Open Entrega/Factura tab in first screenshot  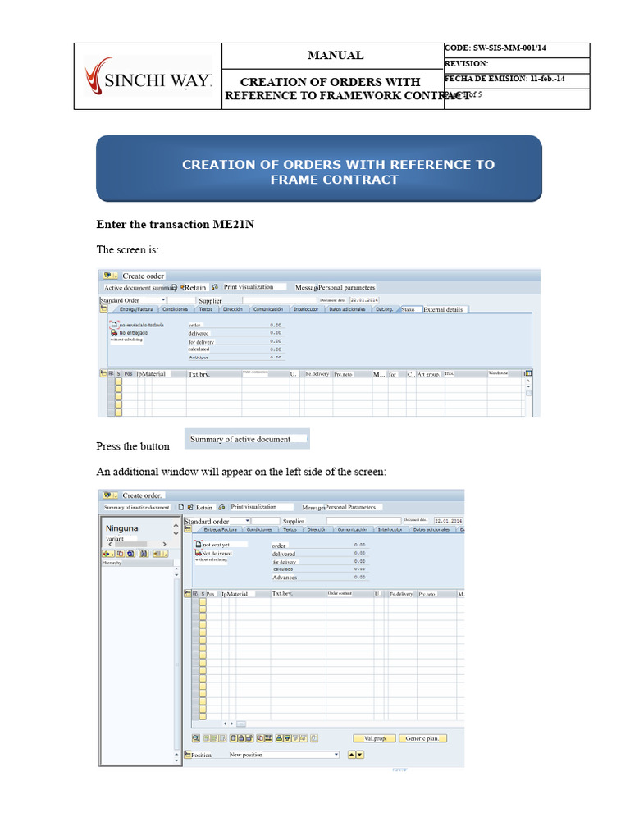[x=135, y=309]
